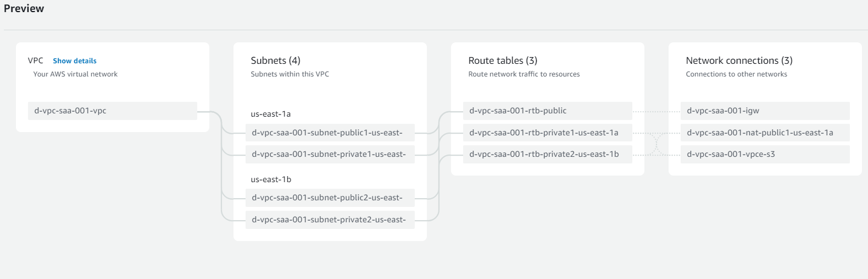Click the rtb-private1-us-east-1a route table
Image resolution: width=868 pixels, height=279 pixels.
547,133
